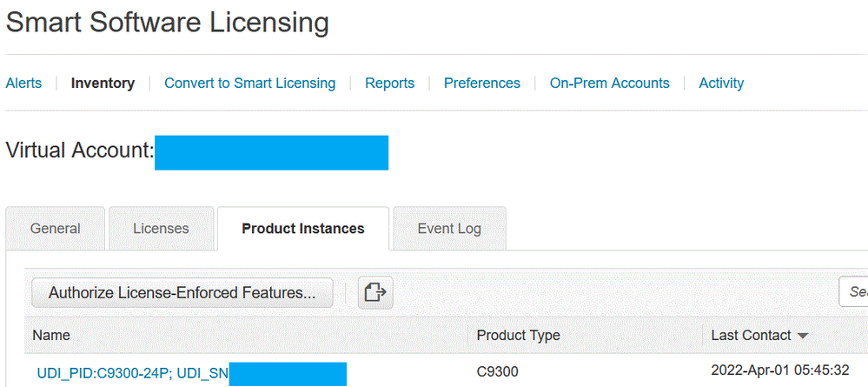The image size is (868, 387).
Task: Go to the Reports page
Action: 390,83
